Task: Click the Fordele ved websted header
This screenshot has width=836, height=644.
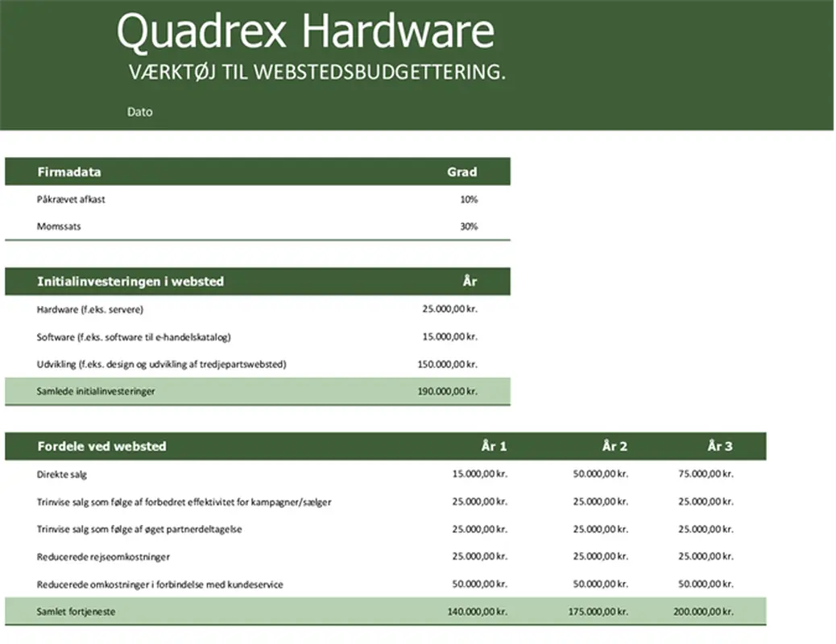Action: 101,446
